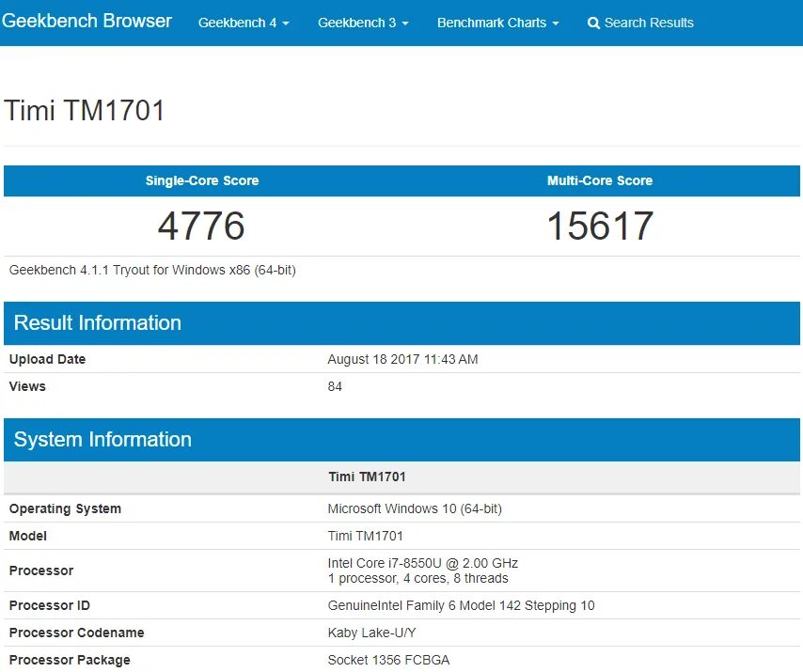Image resolution: width=803 pixels, height=672 pixels.
Task: Open the Geekbench 4 menu
Action: [x=243, y=23]
